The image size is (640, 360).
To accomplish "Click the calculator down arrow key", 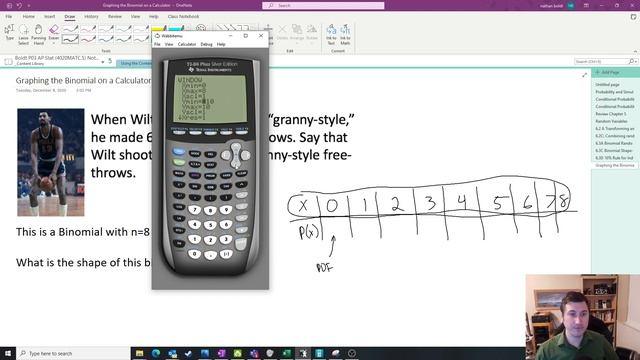I will pyautogui.click(x=236, y=164).
